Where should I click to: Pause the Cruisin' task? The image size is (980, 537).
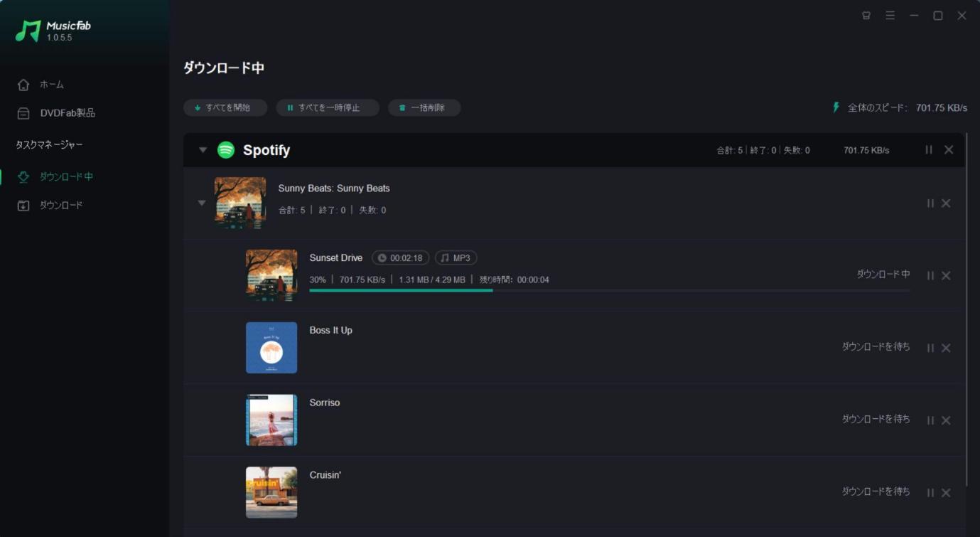pyautogui.click(x=930, y=492)
